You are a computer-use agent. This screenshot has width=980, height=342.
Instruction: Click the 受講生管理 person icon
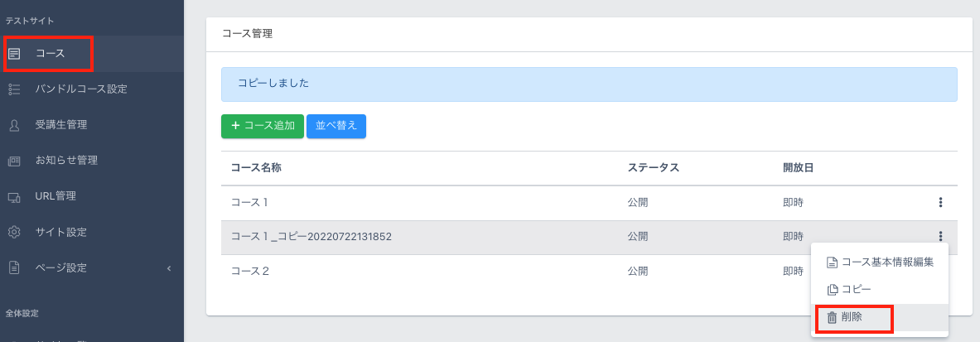pyautogui.click(x=14, y=125)
